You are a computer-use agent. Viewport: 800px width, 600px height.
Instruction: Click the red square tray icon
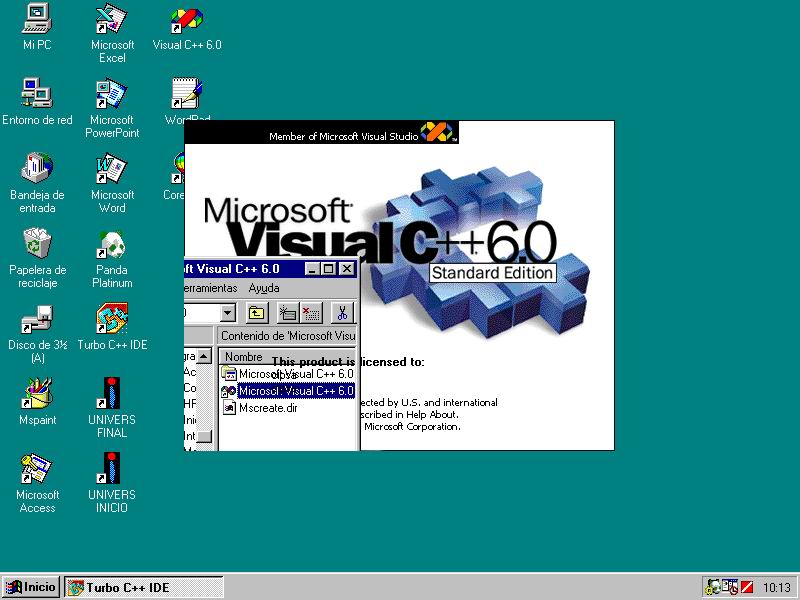coord(747,587)
